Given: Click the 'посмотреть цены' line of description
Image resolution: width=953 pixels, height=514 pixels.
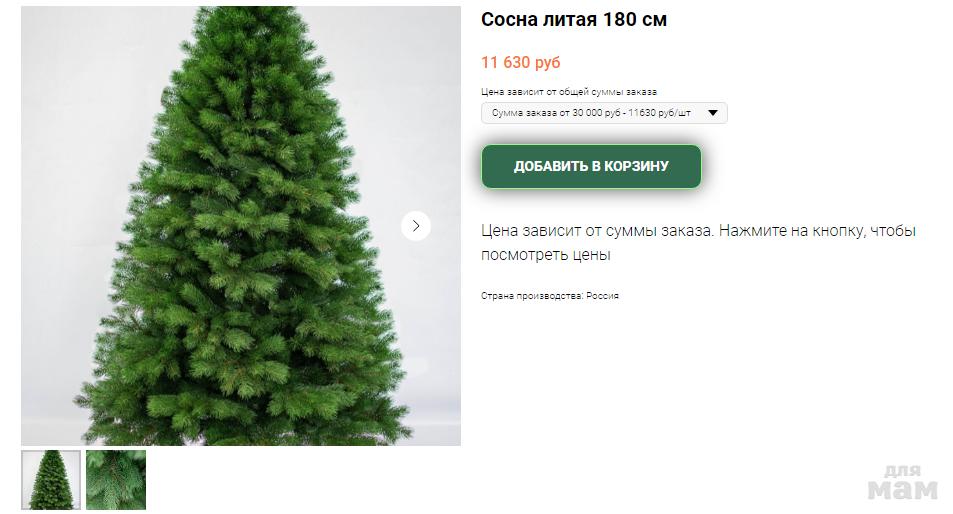Looking at the screenshot, I should click(546, 255).
